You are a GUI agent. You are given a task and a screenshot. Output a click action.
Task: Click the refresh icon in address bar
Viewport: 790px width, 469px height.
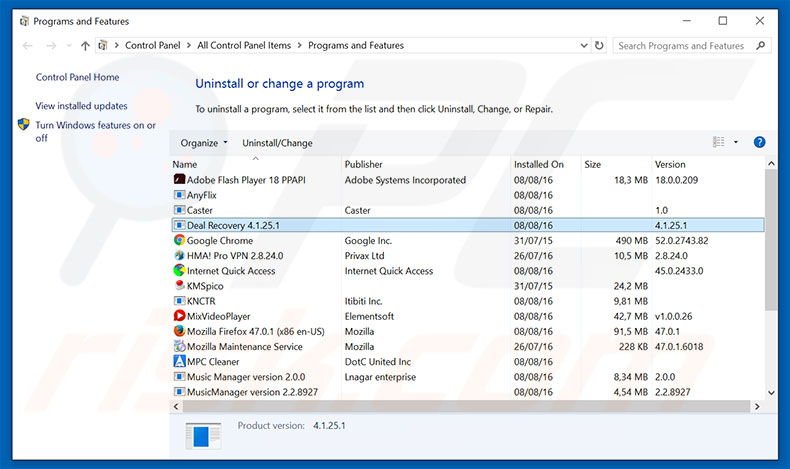tap(599, 45)
